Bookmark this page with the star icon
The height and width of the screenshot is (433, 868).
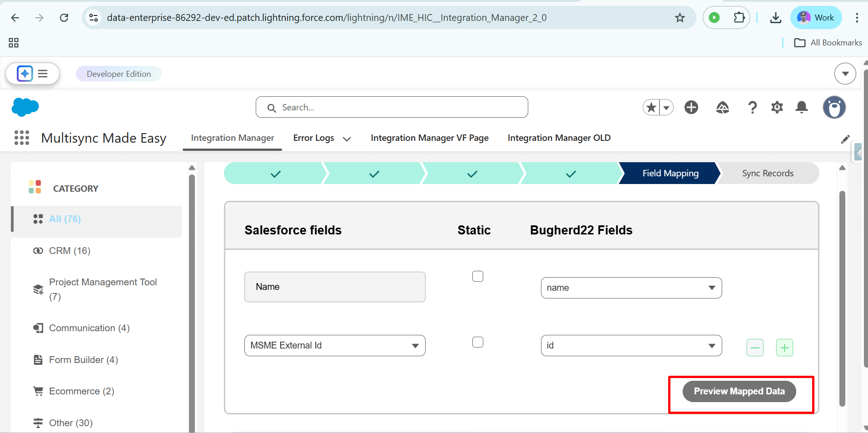[x=680, y=18]
